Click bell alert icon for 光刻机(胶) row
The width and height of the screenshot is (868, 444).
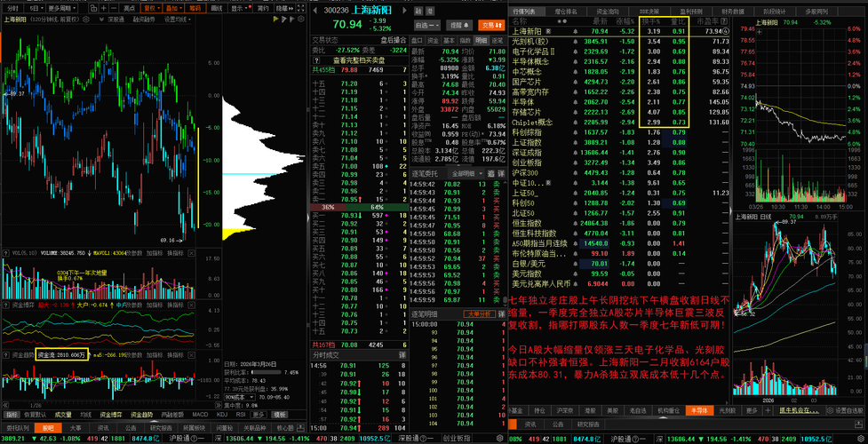pos(575,42)
